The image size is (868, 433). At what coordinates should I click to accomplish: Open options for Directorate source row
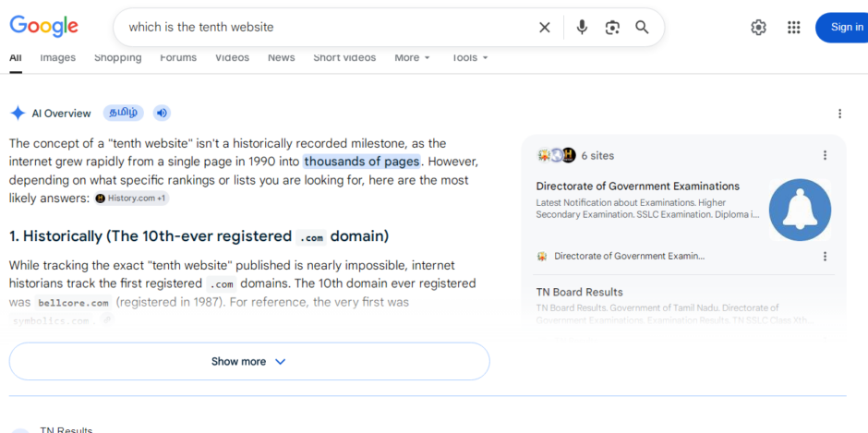pyautogui.click(x=825, y=257)
